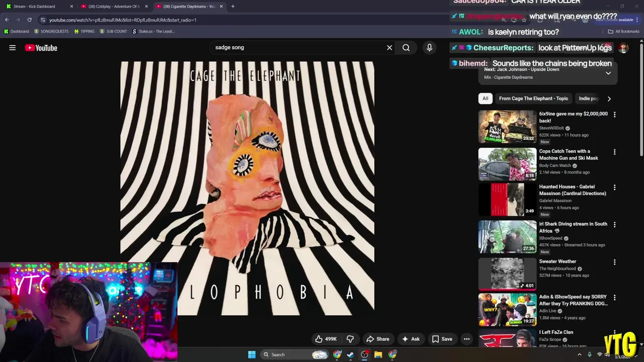Open 'Haunted Houses - Gabriel Massinon' title
Screen dimensions: 644x362
pyautogui.click(x=573, y=190)
